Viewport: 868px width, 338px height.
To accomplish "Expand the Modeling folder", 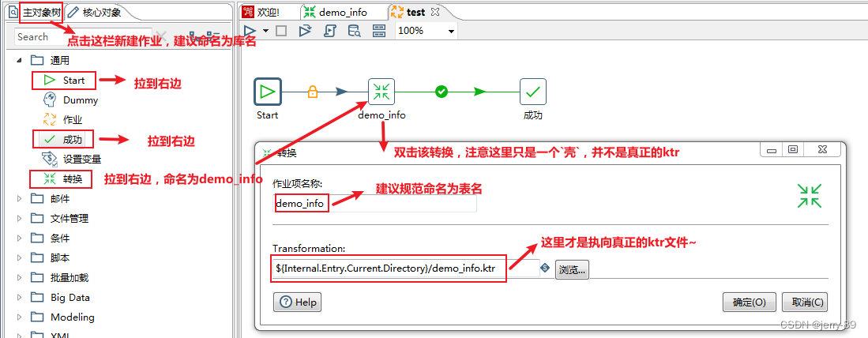I will [20, 317].
